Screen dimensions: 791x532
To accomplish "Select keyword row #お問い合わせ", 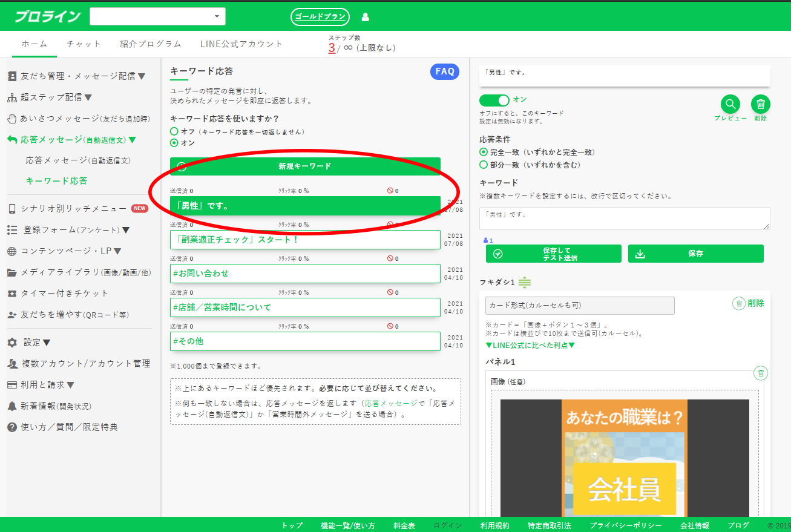I will coord(305,274).
